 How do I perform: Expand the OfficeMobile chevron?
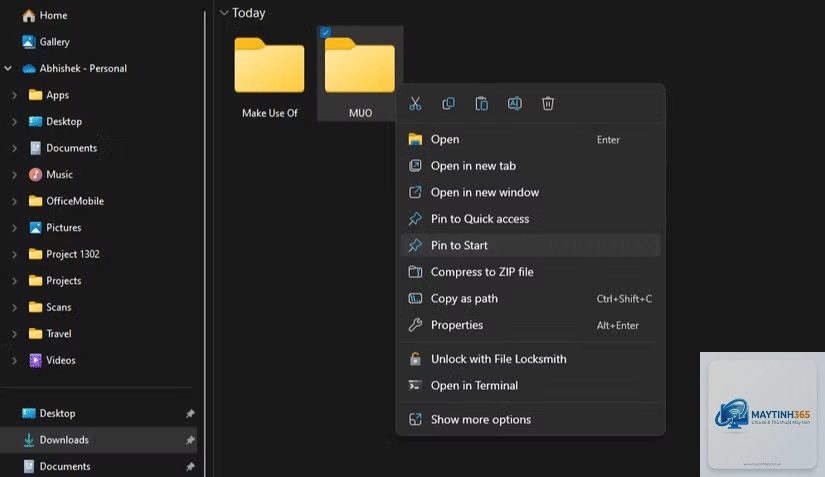pos(15,201)
